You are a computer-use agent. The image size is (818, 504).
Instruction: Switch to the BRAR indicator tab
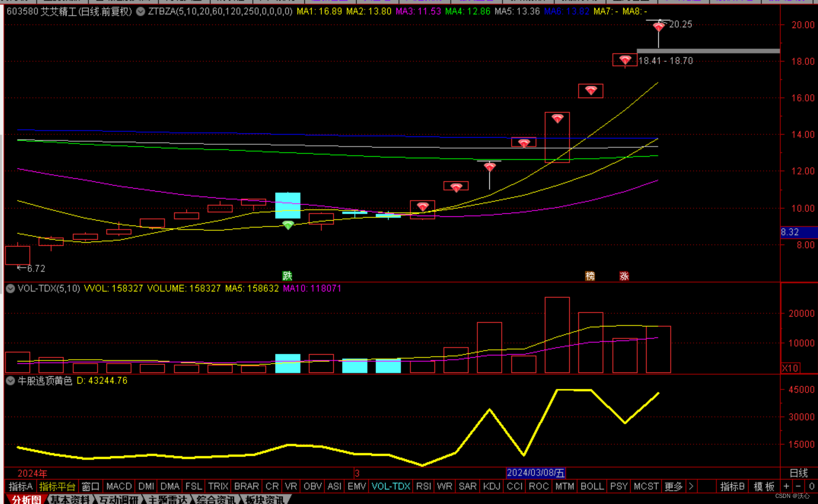tap(247, 486)
